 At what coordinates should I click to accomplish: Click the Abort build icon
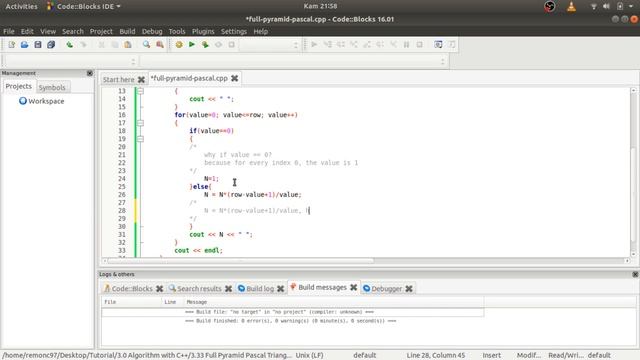(231, 44)
